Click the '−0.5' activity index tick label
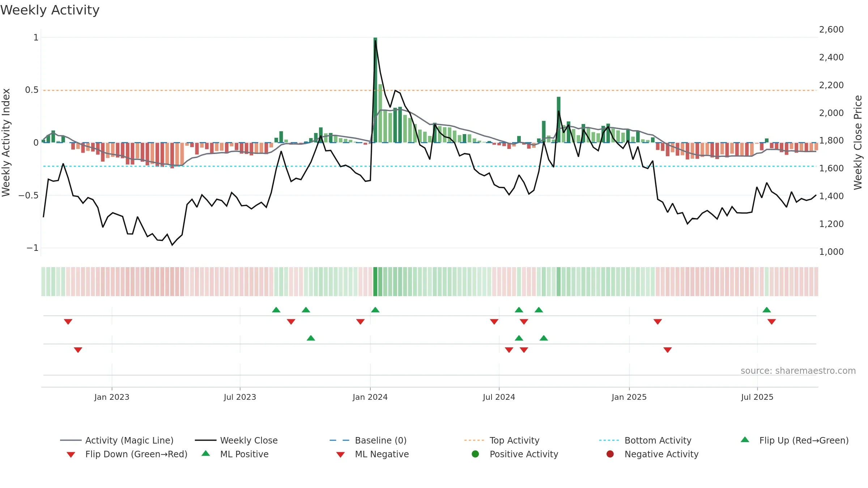The width and height of the screenshot is (868, 488). coord(29,195)
